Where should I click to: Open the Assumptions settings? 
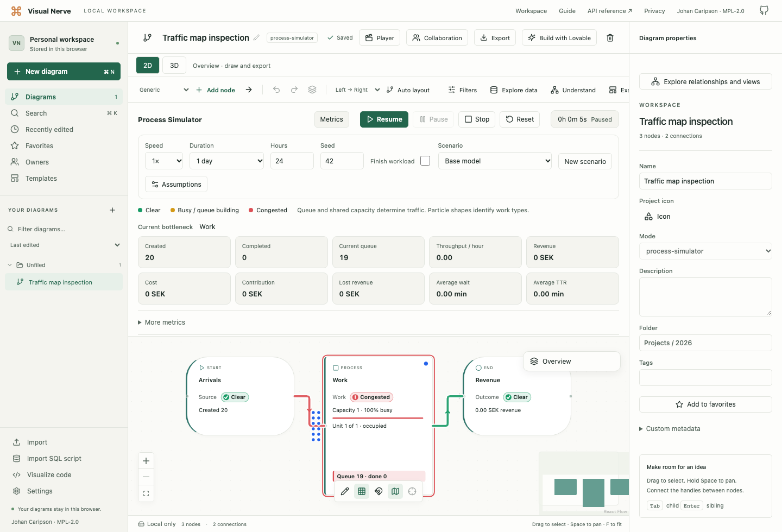click(176, 185)
